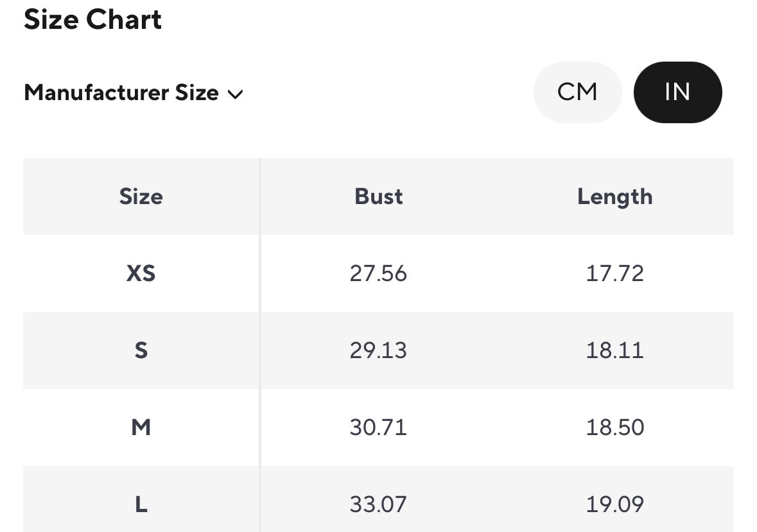Click XS length value 17.72
The height and width of the screenshot is (532, 757).
[x=614, y=274]
